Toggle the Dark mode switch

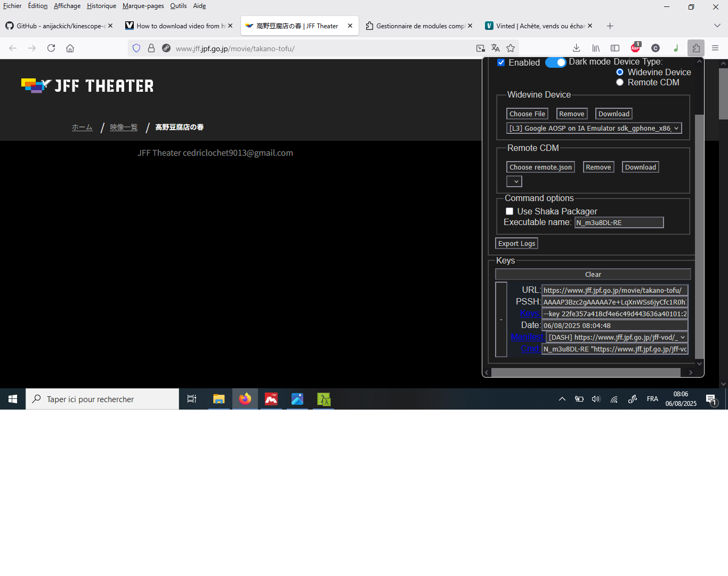point(555,62)
